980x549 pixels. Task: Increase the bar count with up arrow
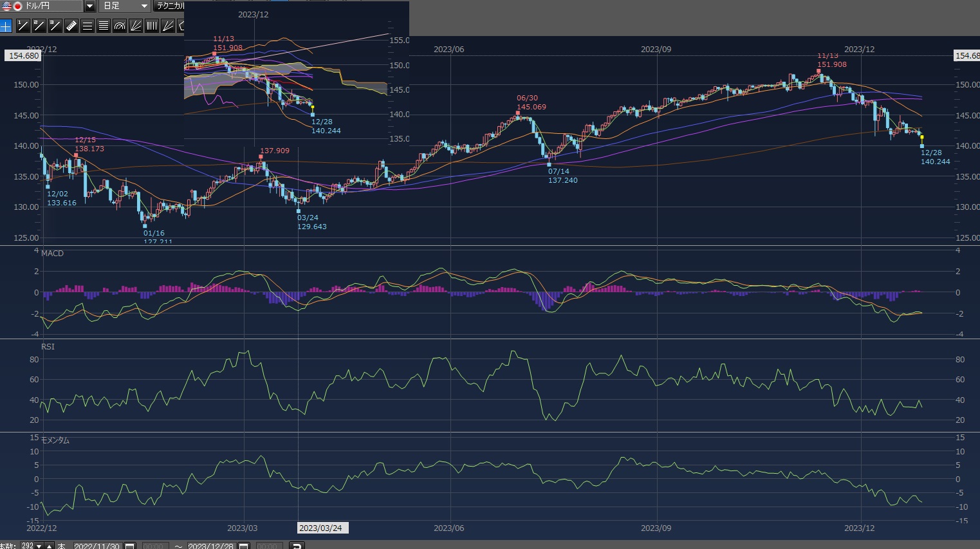click(50, 546)
